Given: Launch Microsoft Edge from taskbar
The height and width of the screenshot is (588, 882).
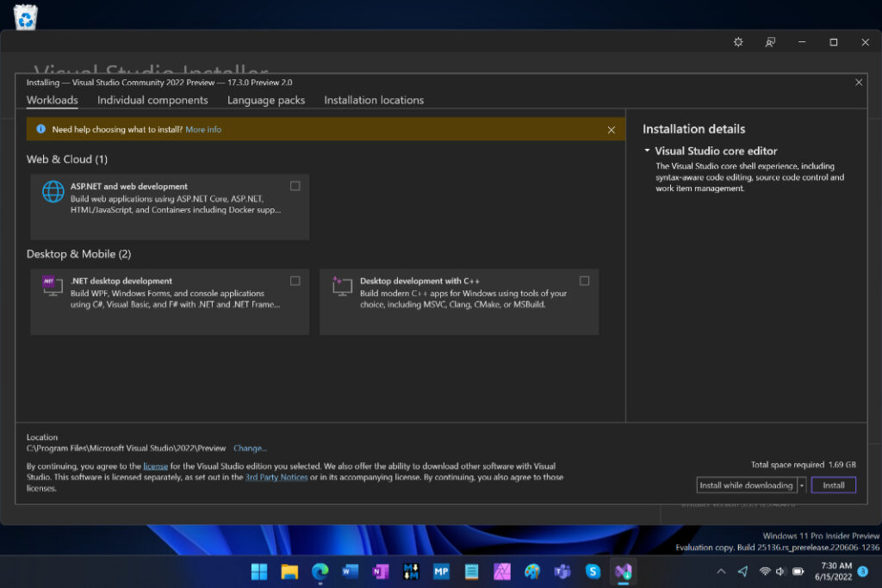Looking at the screenshot, I should click(320, 572).
